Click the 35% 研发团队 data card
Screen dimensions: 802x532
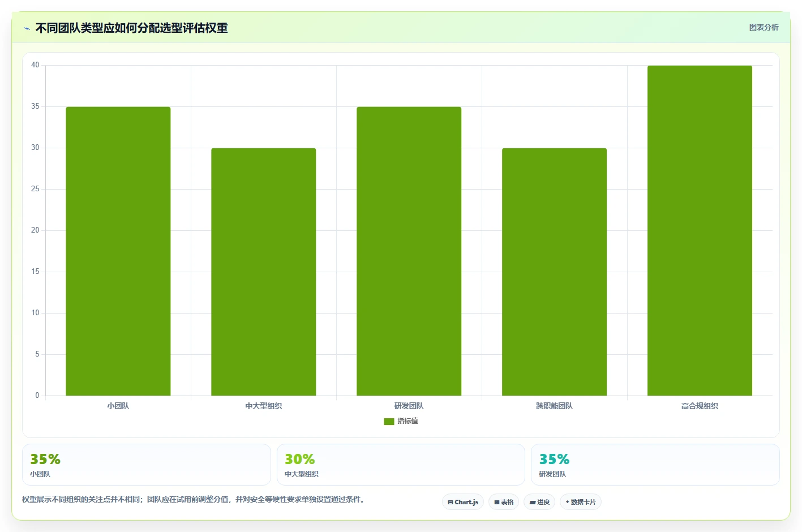coord(655,465)
